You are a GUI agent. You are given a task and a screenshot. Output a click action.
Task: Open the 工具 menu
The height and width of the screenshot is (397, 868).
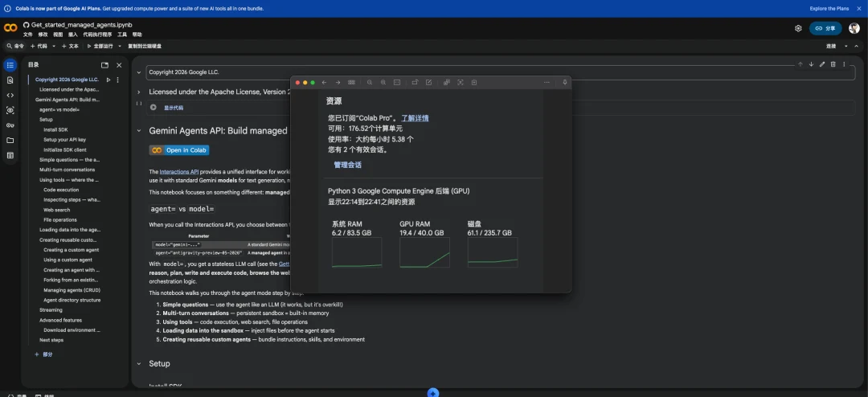point(122,35)
